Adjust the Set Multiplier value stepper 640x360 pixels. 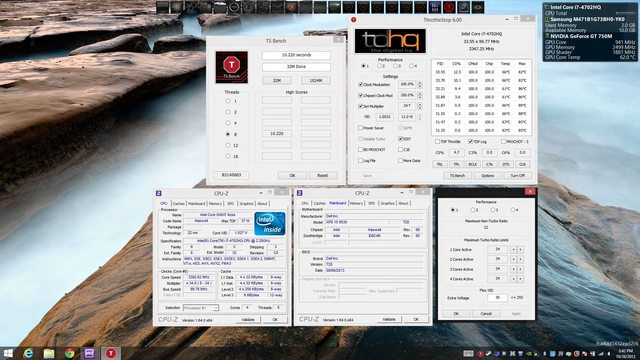point(420,106)
